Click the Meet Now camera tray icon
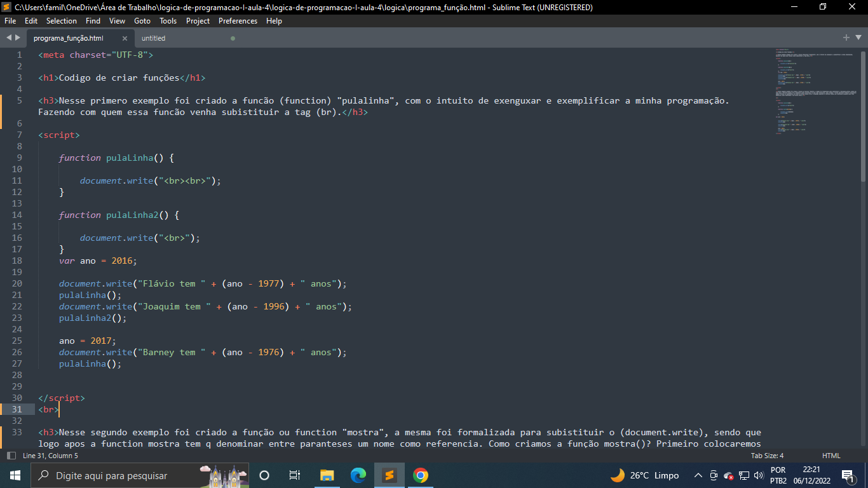The image size is (868, 488). 714,475
